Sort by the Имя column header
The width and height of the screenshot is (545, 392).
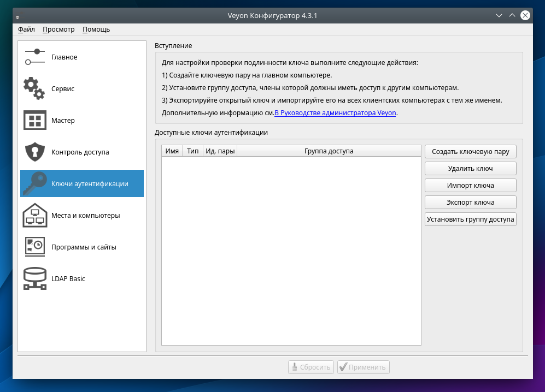pyautogui.click(x=172, y=151)
